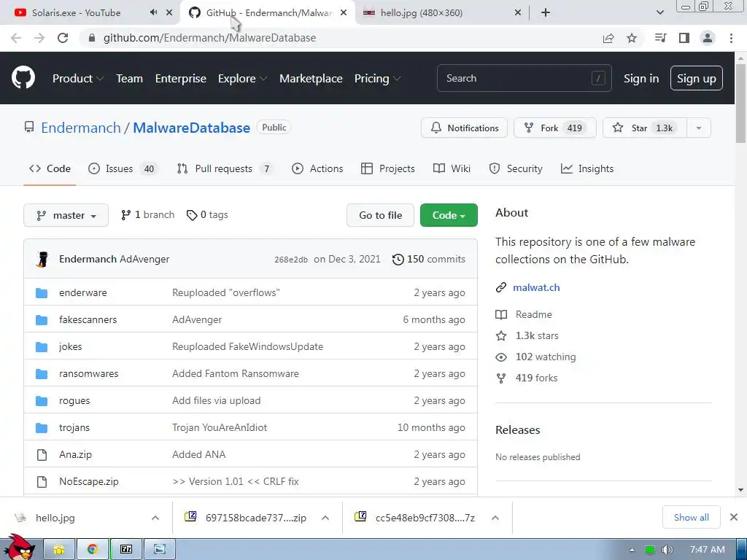
Task: Open the Chrome three-dot menu
Action: click(731, 38)
